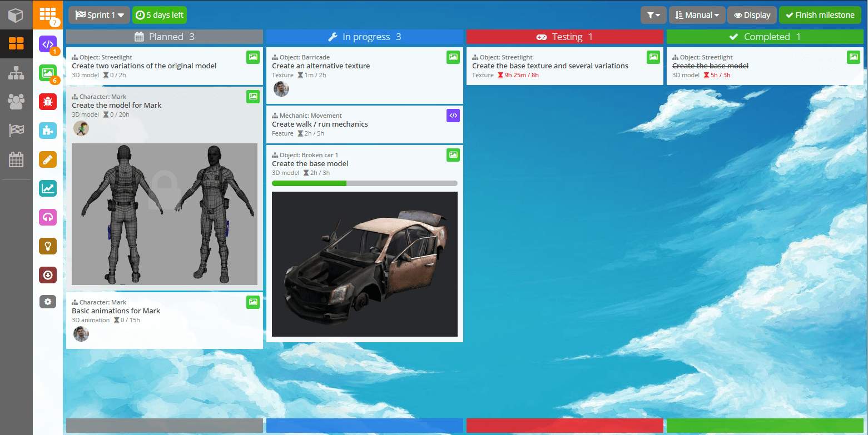
Task: Open the teal line chart icon
Action: click(48, 188)
